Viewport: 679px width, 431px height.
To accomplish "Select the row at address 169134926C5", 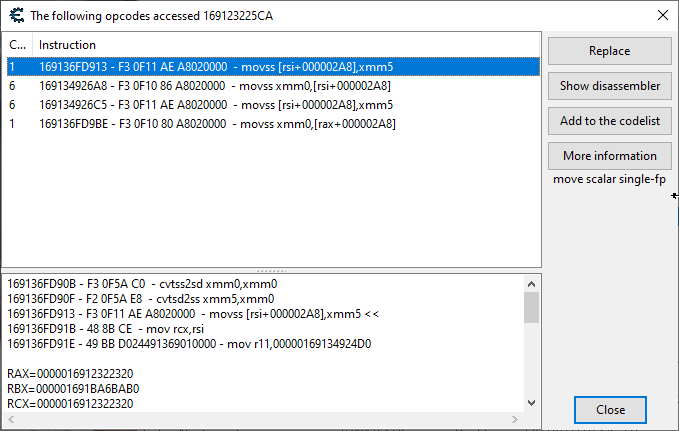I will (273, 105).
